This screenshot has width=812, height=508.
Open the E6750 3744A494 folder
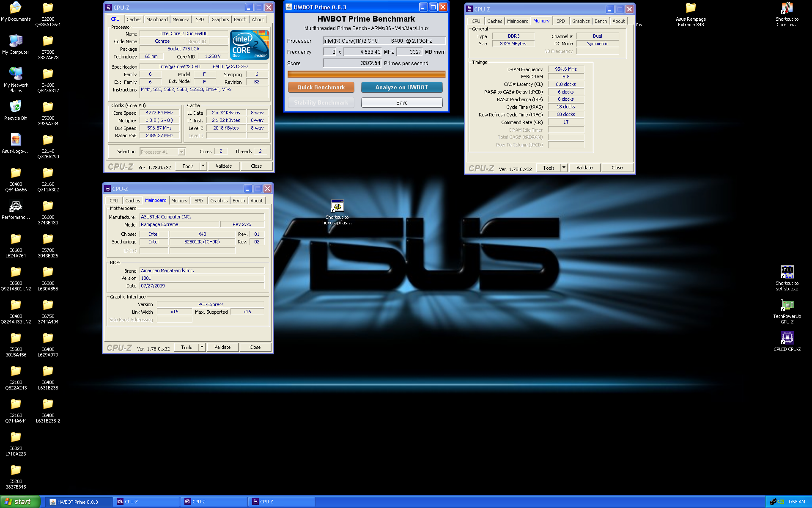48,311
